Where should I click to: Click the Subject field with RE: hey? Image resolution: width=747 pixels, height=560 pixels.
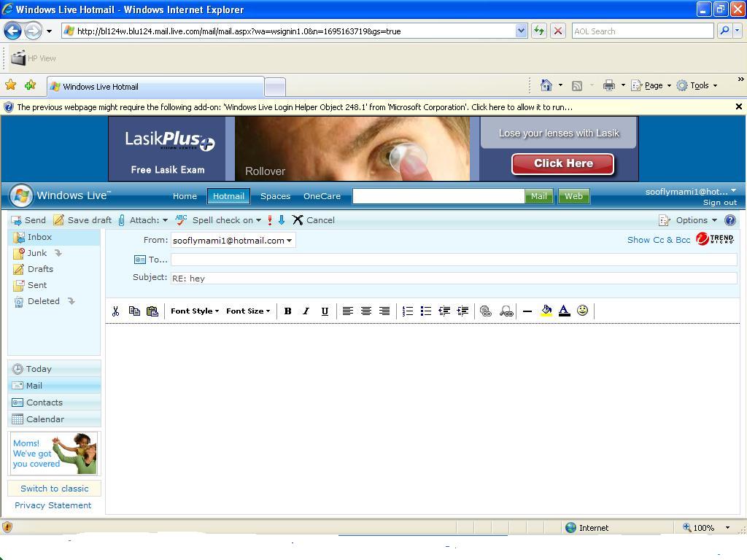click(x=454, y=278)
